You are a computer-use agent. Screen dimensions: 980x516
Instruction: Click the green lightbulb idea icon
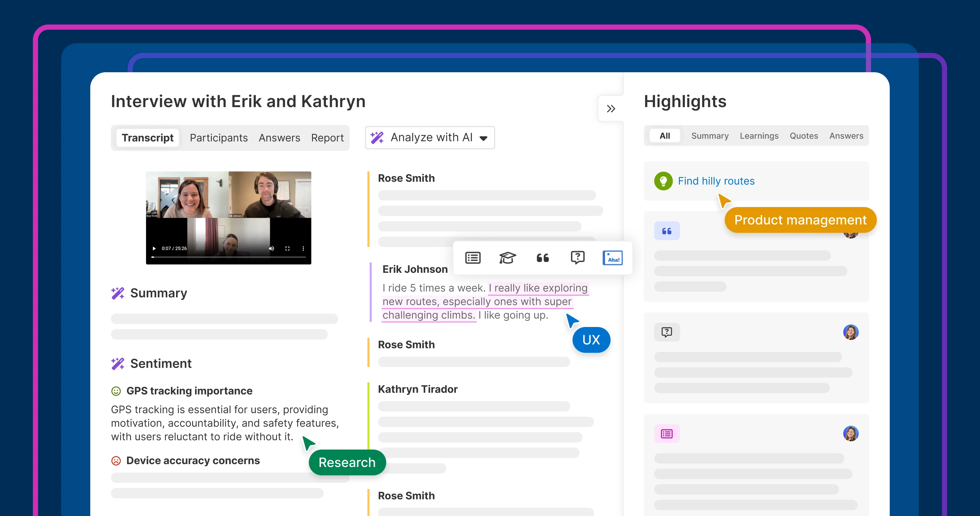tap(663, 181)
